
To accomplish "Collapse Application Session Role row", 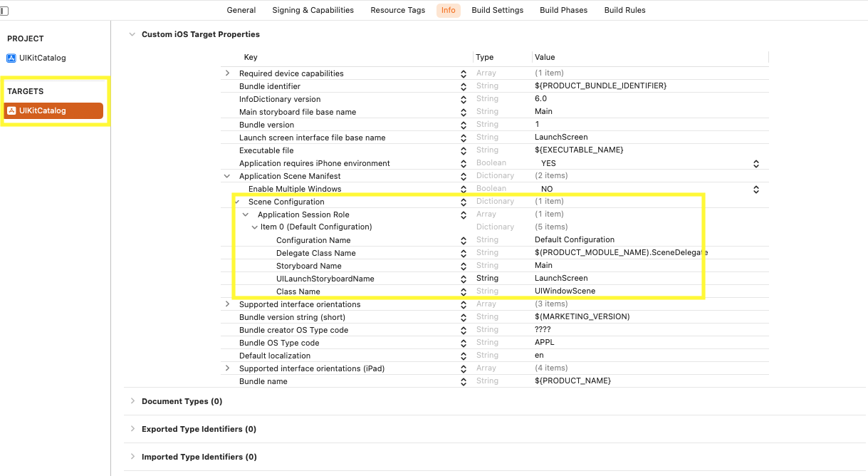I will 246,214.
